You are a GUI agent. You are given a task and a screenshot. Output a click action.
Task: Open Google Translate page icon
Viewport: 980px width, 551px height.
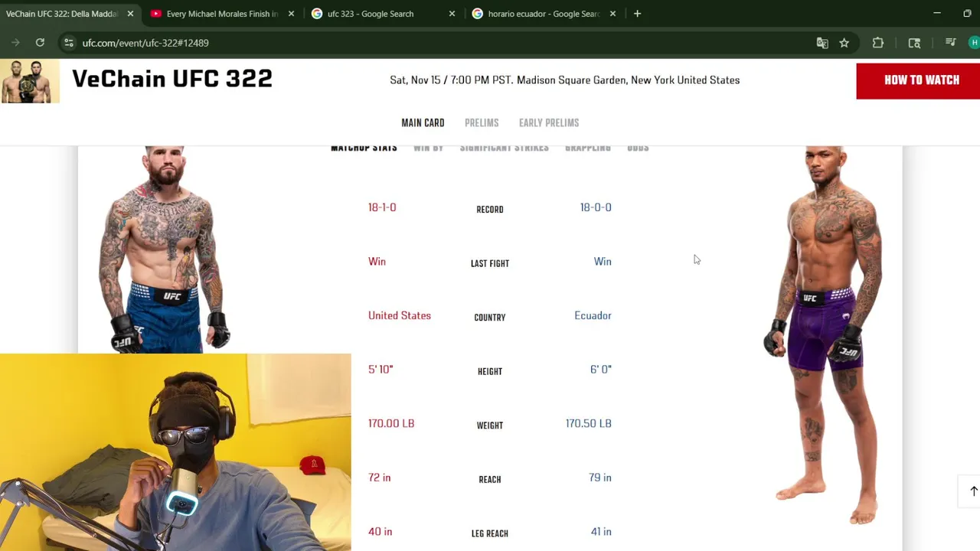[x=822, y=43]
